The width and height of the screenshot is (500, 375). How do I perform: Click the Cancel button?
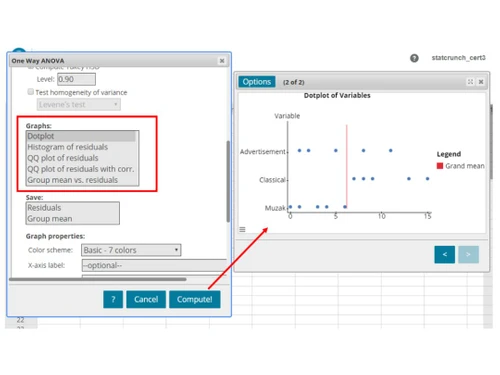(x=146, y=299)
